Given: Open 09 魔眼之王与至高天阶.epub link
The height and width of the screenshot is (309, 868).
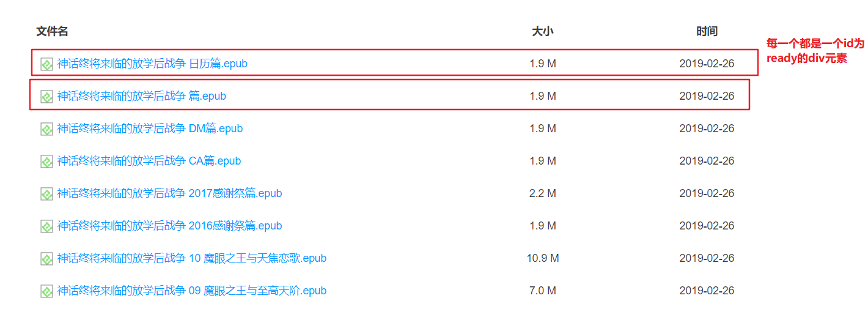Looking at the screenshot, I should coord(192,291).
